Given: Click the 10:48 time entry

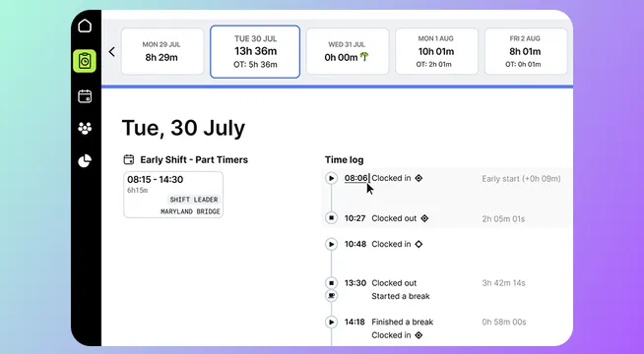Looking at the screenshot, I should (355, 244).
